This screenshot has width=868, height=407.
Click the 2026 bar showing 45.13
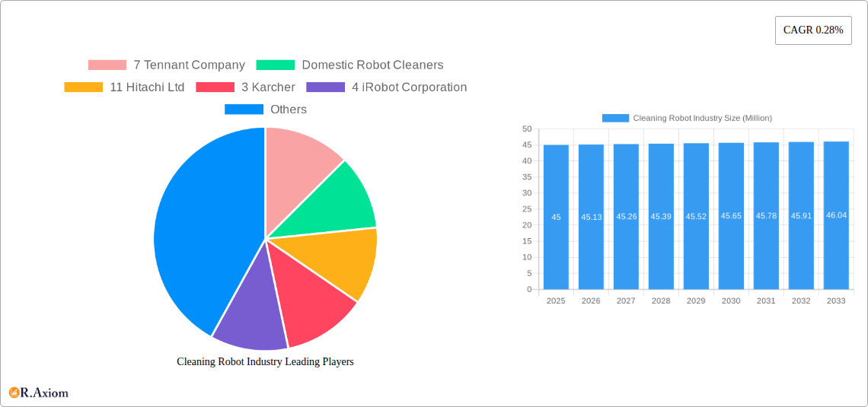click(591, 217)
